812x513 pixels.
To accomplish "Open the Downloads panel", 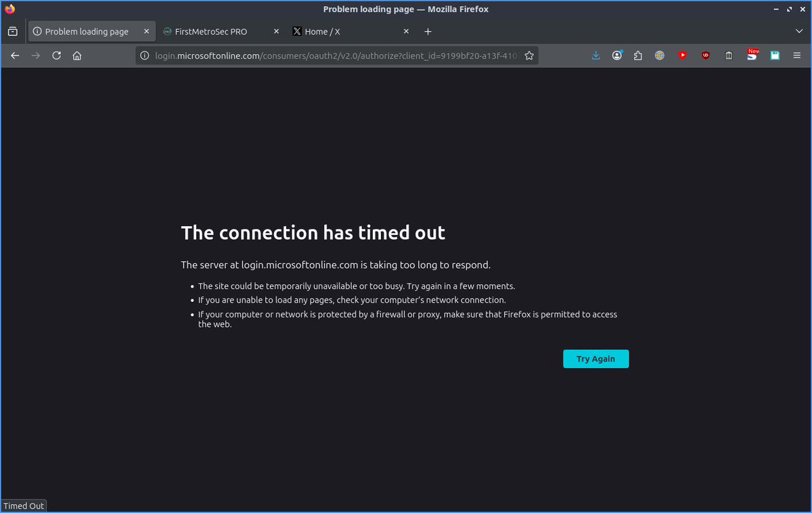I will pyautogui.click(x=595, y=55).
